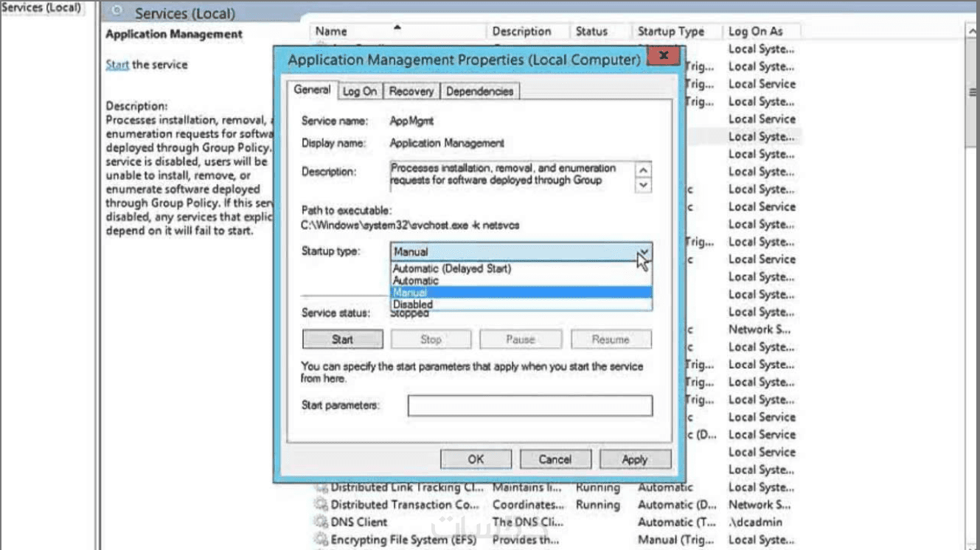
Task: Click the AppMgmt service name text
Action: [x=411, y=120]
